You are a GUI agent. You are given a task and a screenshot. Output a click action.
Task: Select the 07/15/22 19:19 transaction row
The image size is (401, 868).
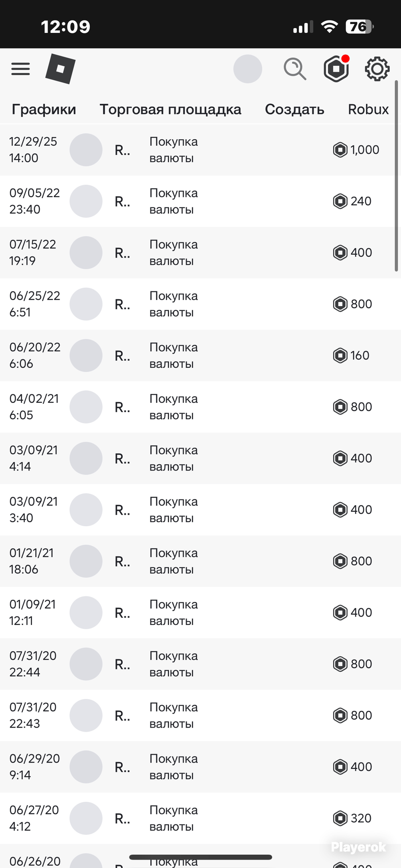point(200,253)
